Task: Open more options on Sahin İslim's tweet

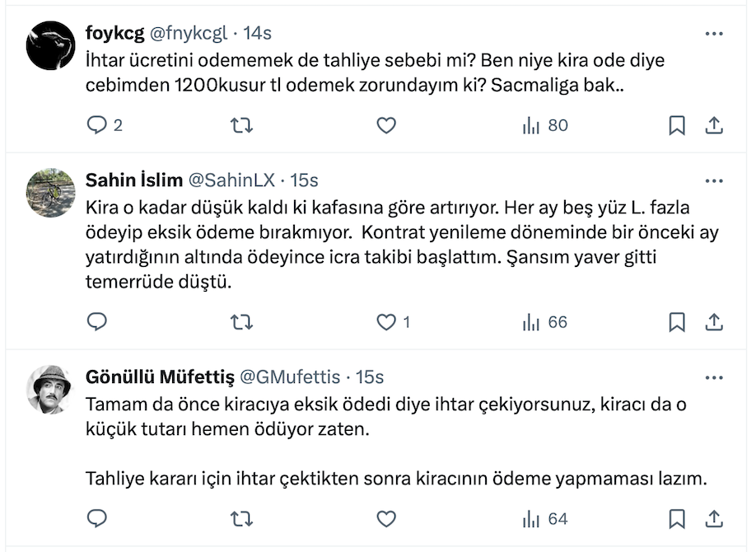Action: coord(714,180)
